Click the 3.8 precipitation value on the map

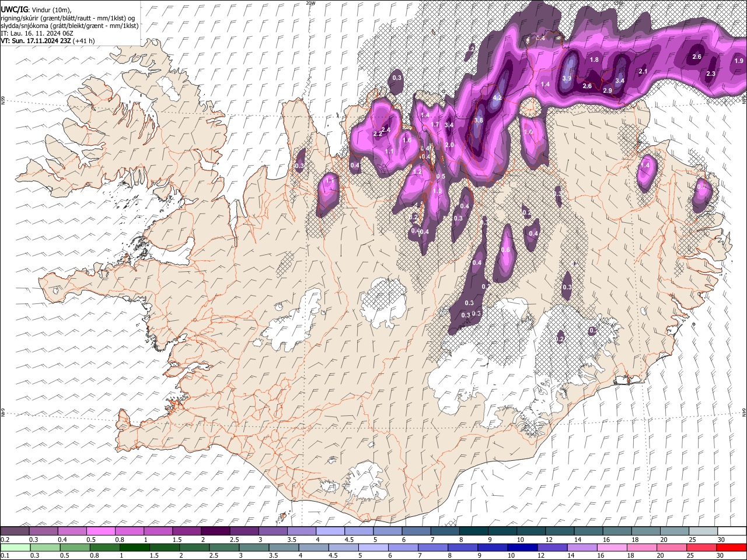click(479, 120)
